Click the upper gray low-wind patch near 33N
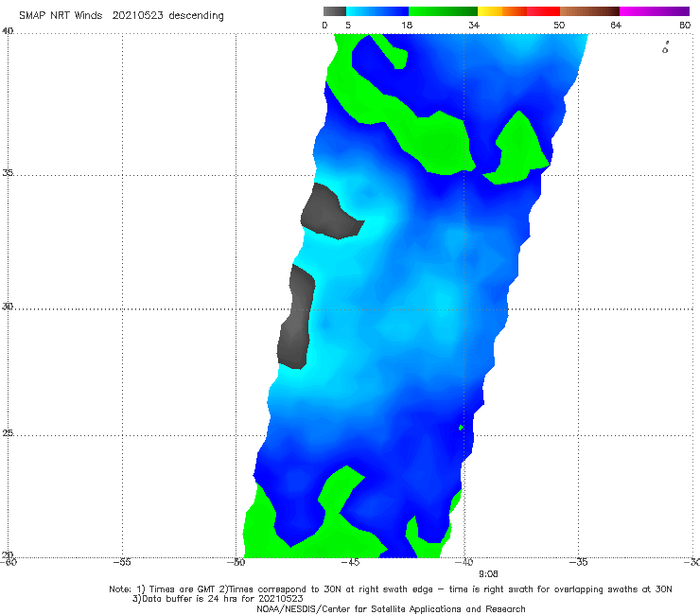 point(330,212)
